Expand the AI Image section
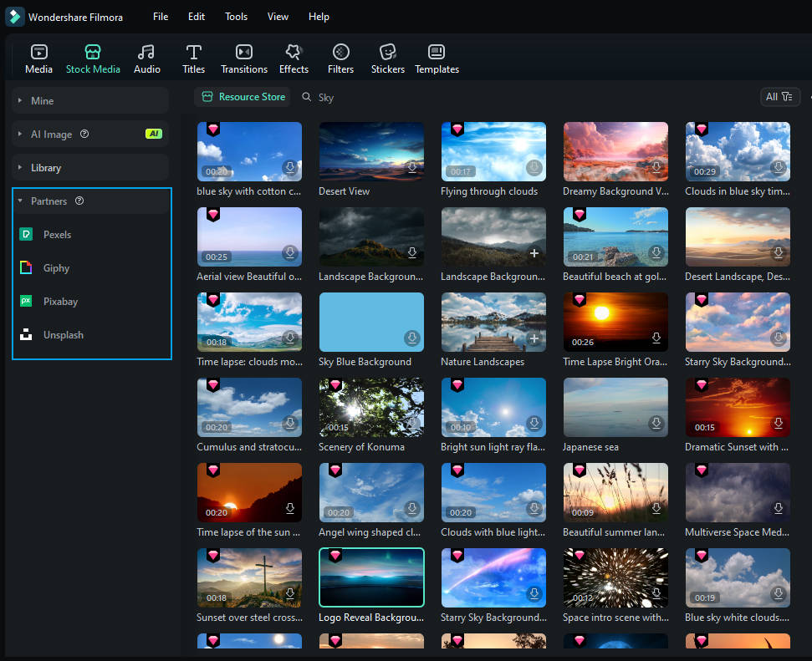812x661 pixels. point(90,134)
